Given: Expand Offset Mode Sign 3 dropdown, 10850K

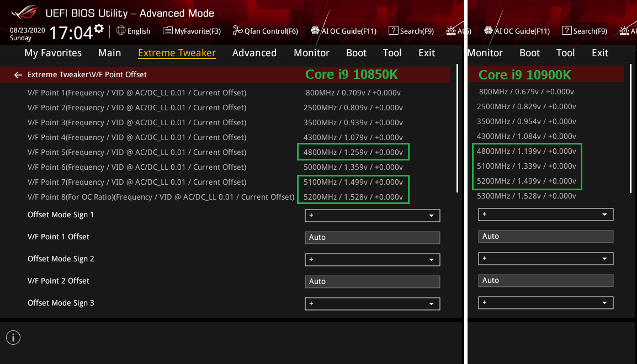Looking at the screenshot, I should point(372,303).
